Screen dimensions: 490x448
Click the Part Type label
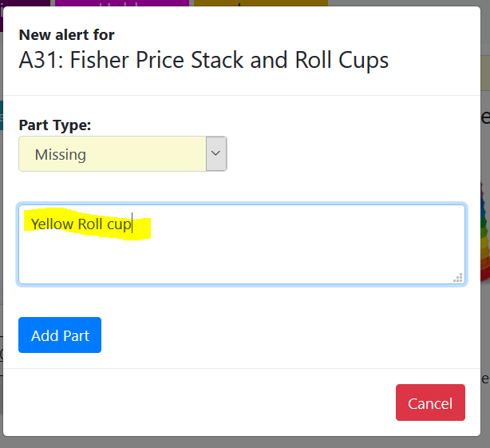pyautogui.click(x=55, y=125)
